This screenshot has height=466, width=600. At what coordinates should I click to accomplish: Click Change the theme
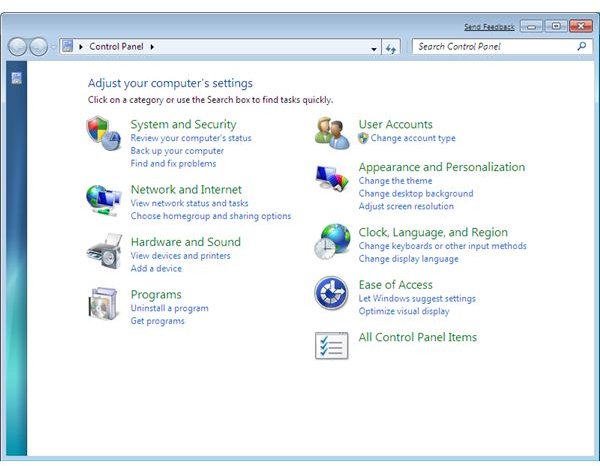(x=395, y=181)
